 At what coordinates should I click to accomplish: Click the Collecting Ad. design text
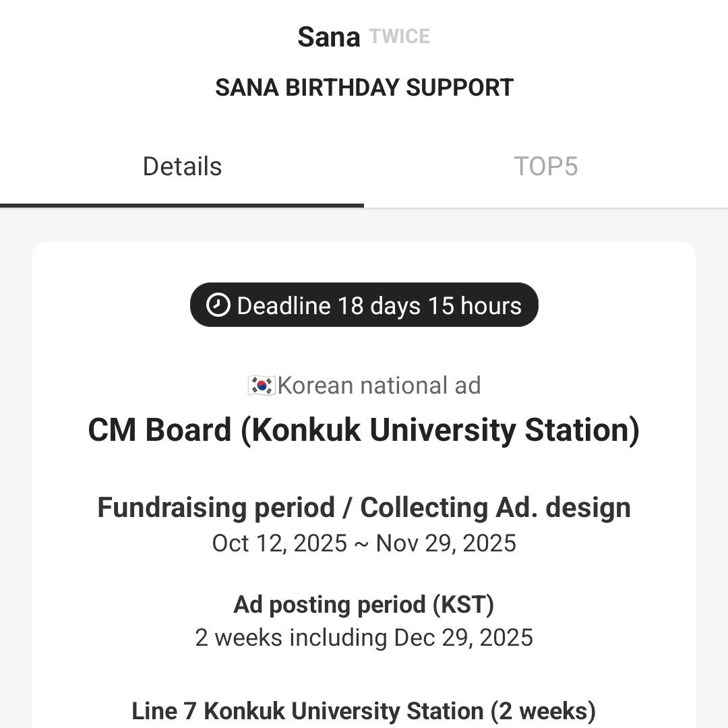495,508
